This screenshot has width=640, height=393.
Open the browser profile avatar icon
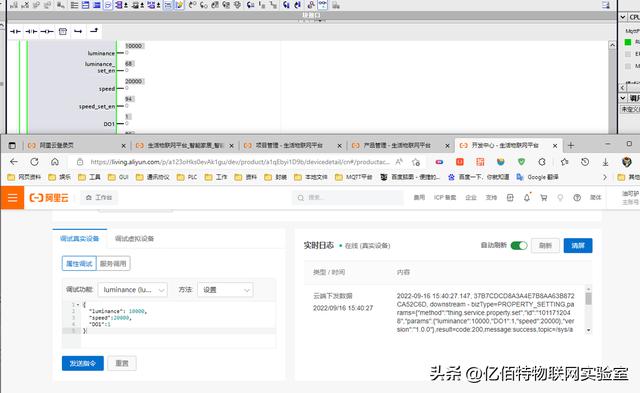(x=627, y=162)
